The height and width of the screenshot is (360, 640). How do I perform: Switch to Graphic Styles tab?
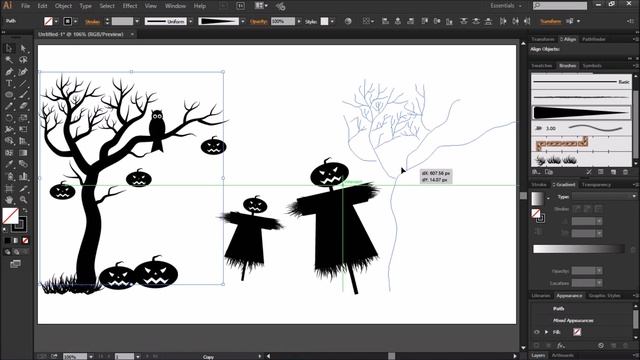(604, 296)
